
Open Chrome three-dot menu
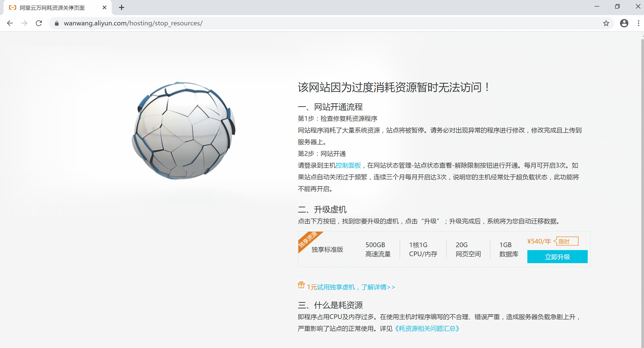(x=638, y=23)
